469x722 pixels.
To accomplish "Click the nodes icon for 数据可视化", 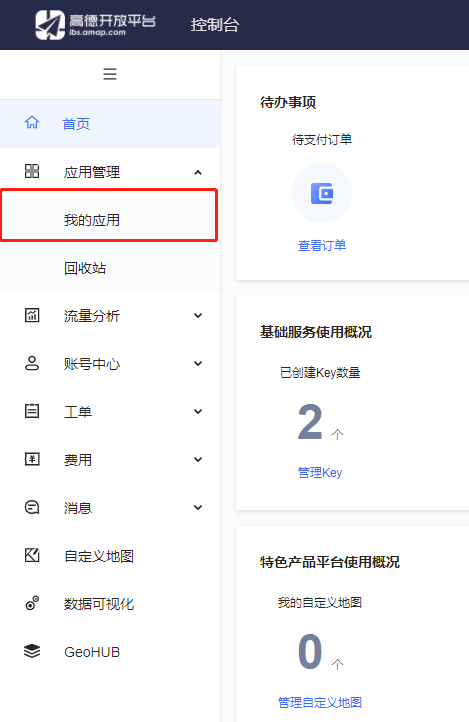I will pos(32,603).
